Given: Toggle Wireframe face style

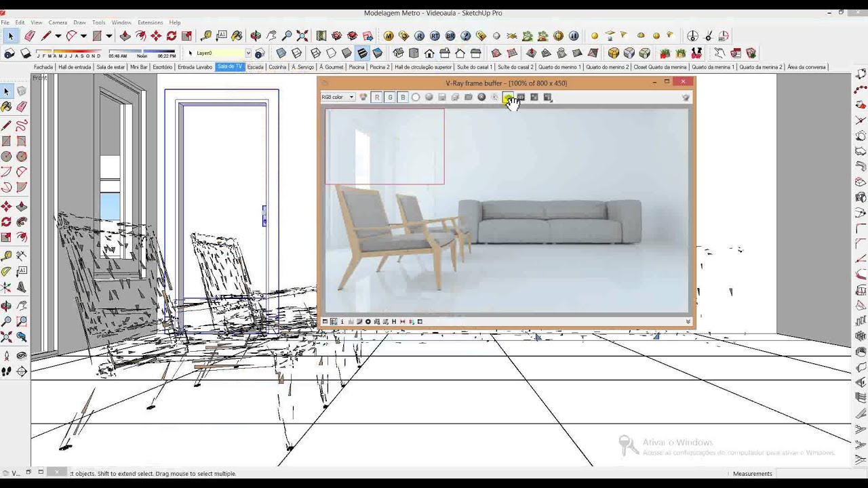Looking at the screenshot, I should coord(315,53).
